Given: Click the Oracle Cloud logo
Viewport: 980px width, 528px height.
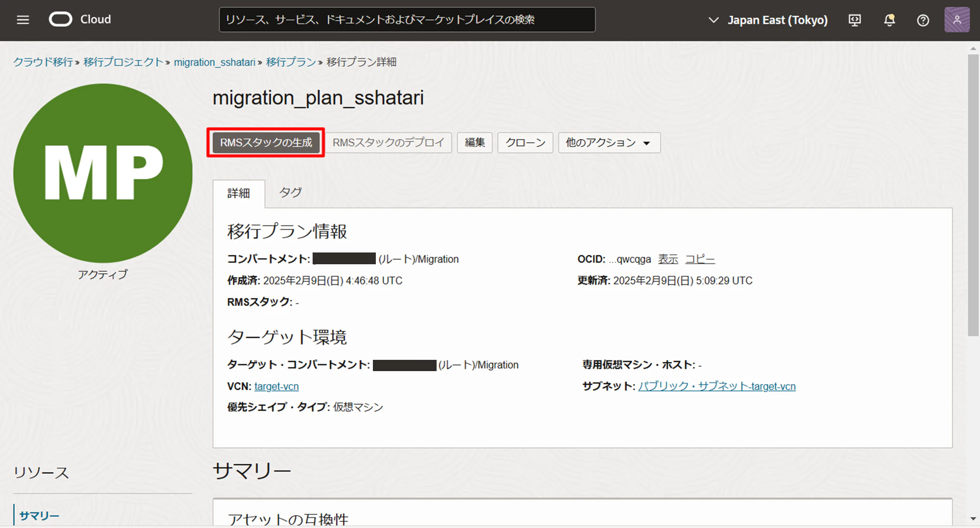Looking at the screenshot, I should 80,20.
